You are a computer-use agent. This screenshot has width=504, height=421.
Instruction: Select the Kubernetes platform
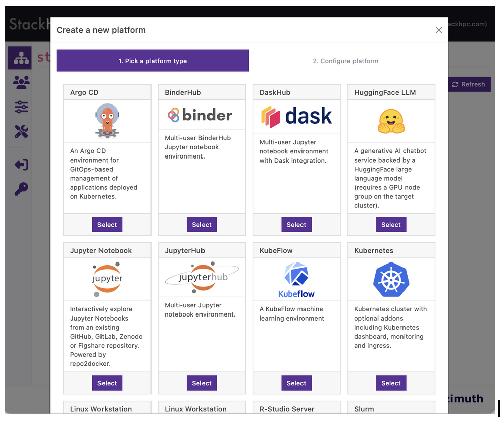[391, 383]
